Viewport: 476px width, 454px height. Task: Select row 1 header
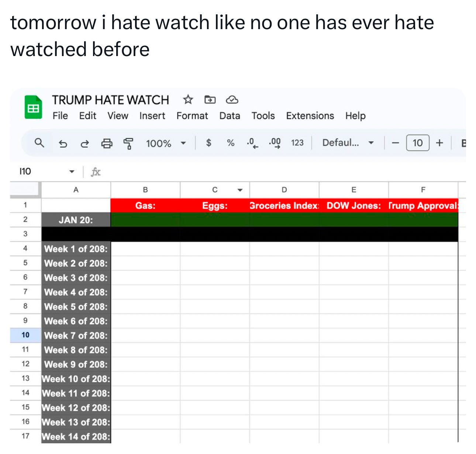(x=25, y=205)
